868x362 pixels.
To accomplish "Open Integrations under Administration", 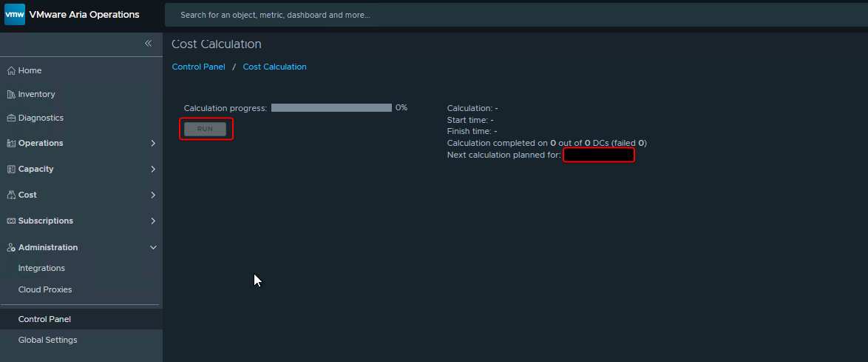I will (41, 269).
